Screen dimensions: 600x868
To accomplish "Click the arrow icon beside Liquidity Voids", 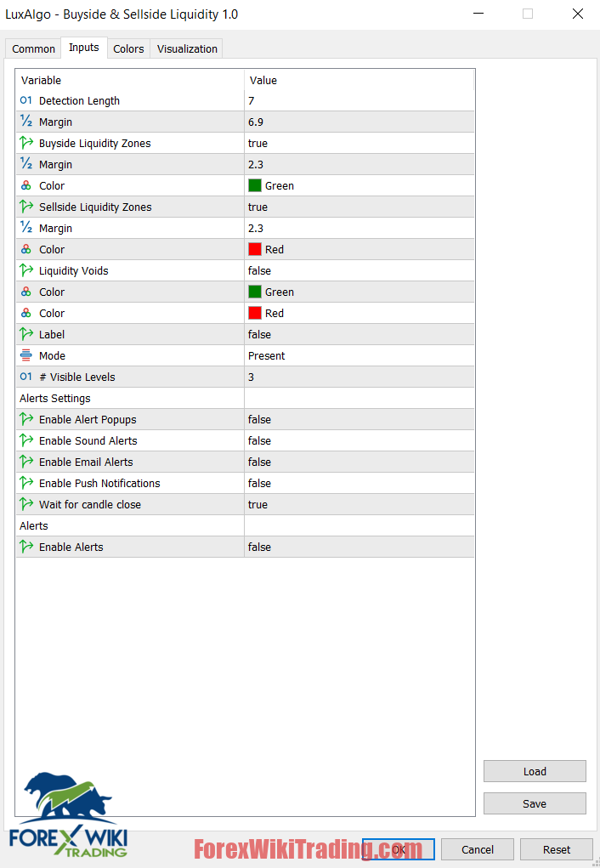I will click(x=26, y=270).
